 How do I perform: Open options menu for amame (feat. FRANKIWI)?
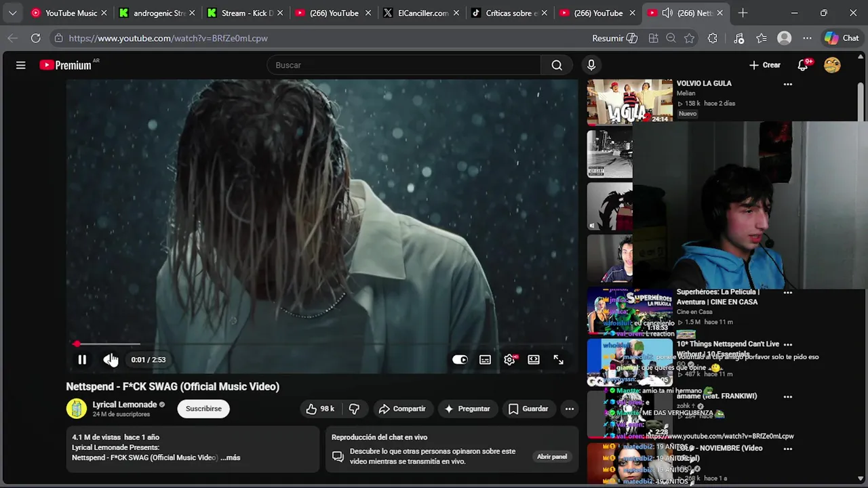tap(787, 396)
